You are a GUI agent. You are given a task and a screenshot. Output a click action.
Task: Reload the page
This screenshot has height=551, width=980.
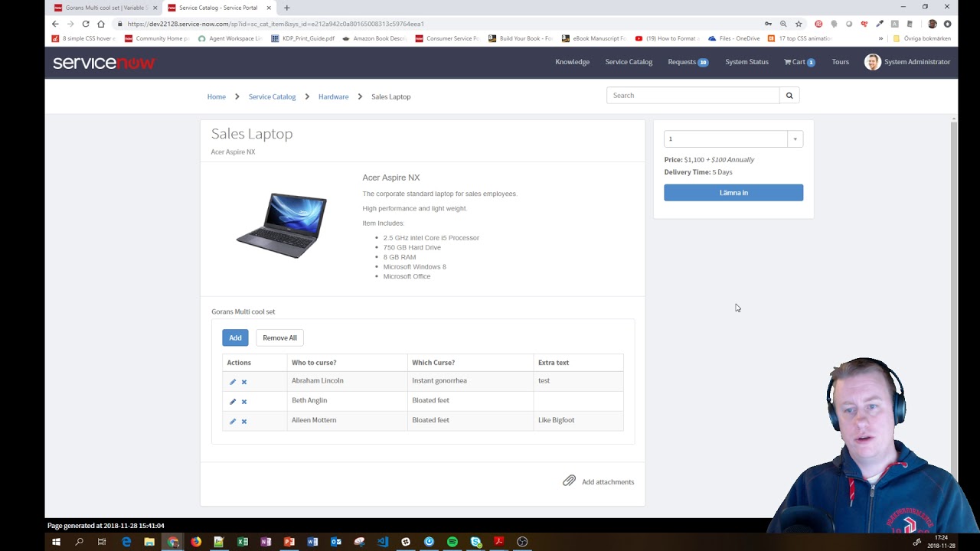[x=86, y=24]
